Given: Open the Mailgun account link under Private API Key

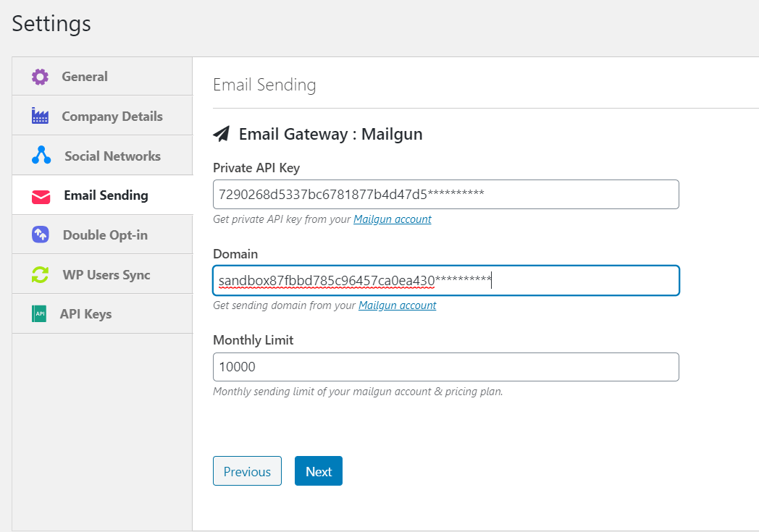Looking at the screenshot, I should 392,219.
